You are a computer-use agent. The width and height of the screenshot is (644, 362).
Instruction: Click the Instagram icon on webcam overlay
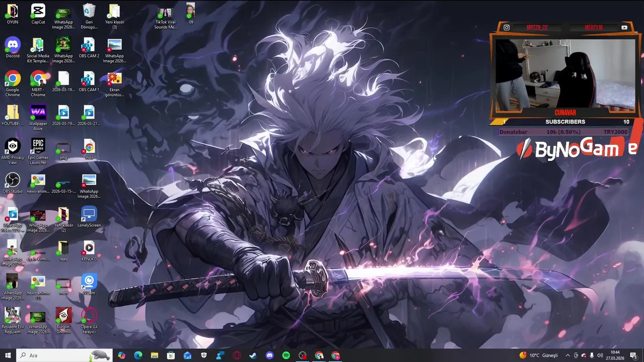pos(507,28)
